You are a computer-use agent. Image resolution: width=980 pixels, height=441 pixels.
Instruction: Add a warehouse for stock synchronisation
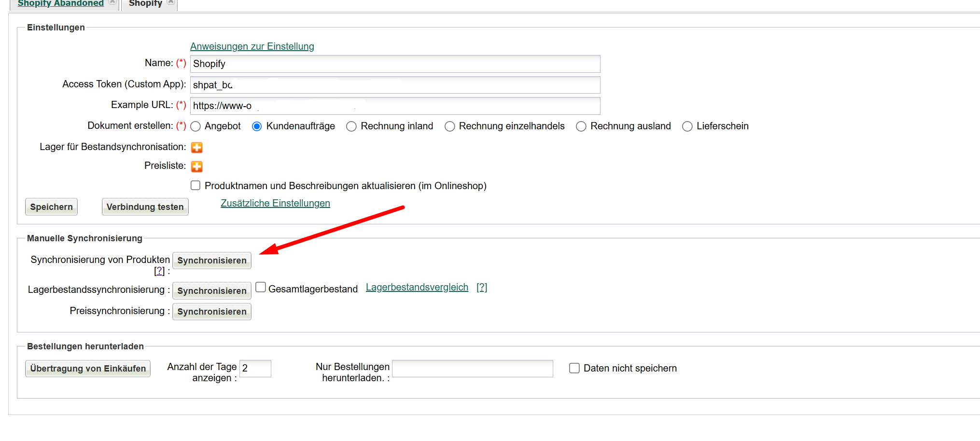point(196,147)
